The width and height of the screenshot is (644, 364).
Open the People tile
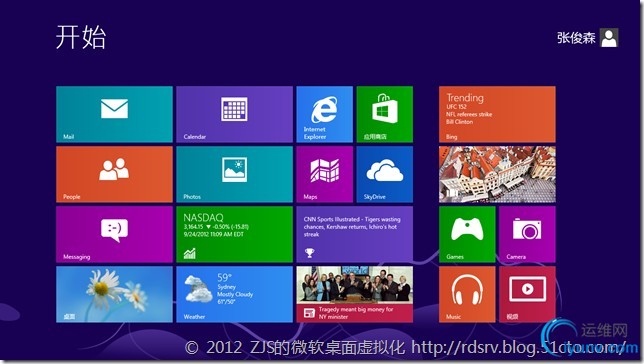(x=114, y=174)
